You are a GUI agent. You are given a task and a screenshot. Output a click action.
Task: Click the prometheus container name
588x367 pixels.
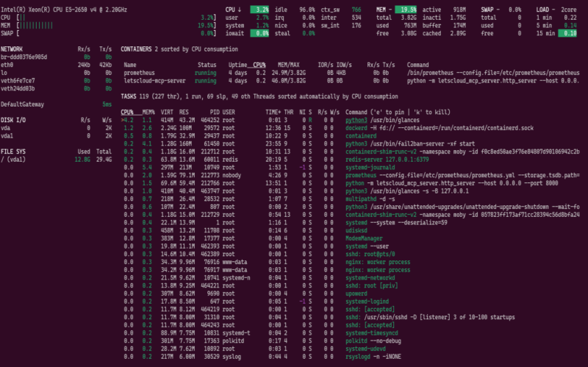[139, 73]
